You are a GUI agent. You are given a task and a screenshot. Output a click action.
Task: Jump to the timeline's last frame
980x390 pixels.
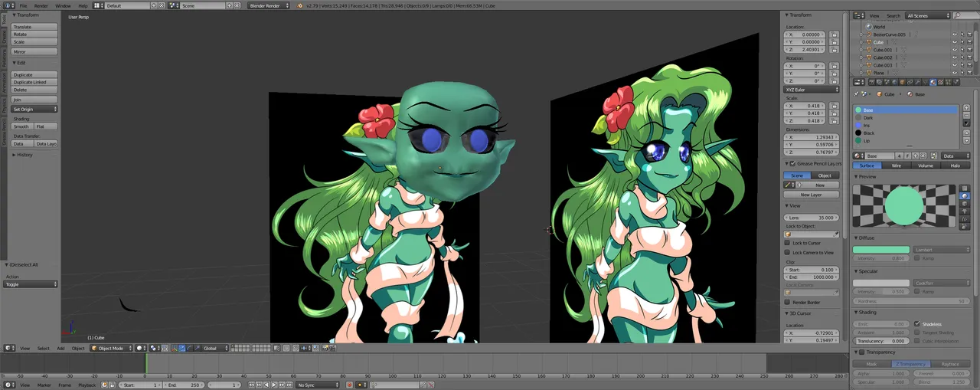click(289, 385)
